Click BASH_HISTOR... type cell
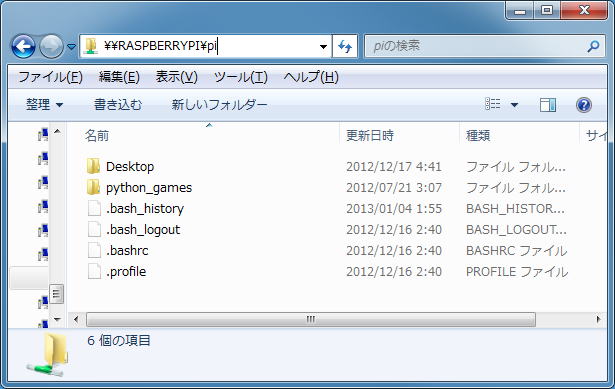615x389 pixels. (x=515, y=209)
